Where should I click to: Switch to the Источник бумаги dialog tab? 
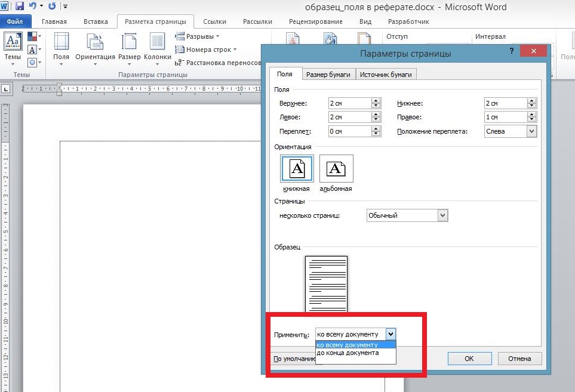(x=386, y=75)
